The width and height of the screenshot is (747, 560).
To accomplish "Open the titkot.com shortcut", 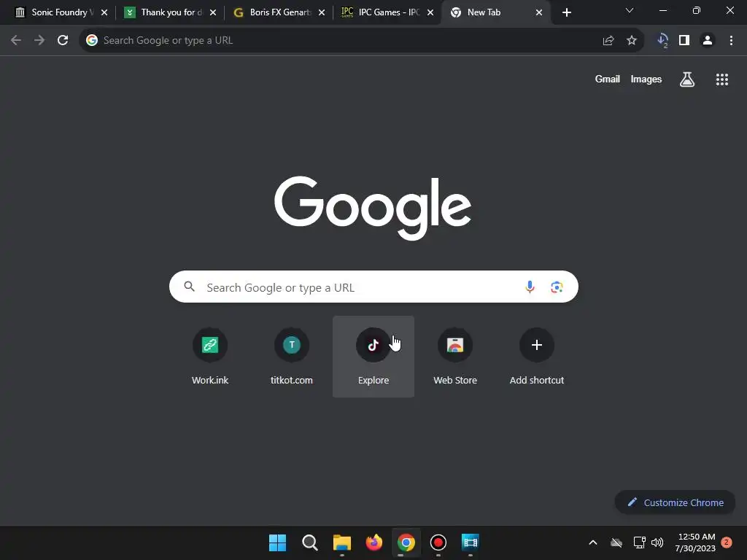I will pos(292,356).
